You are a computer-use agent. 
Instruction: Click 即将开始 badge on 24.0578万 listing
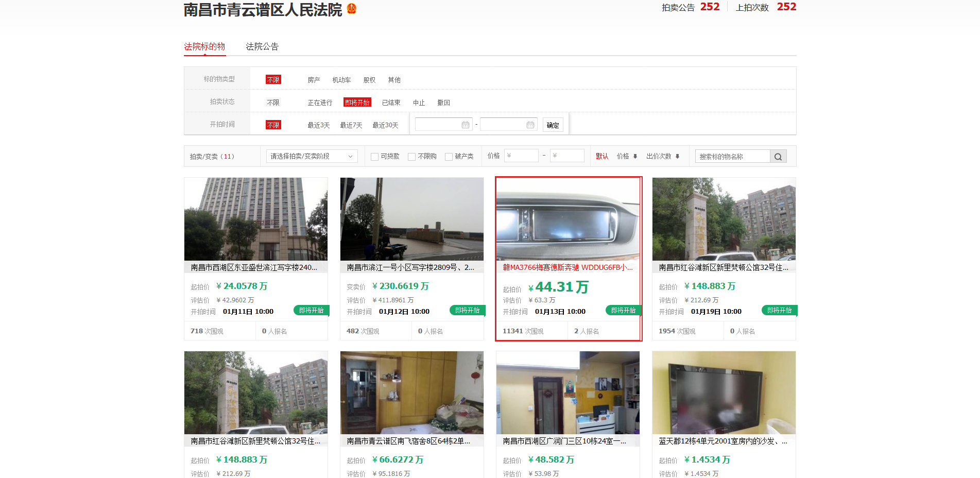tap(312, 310)
